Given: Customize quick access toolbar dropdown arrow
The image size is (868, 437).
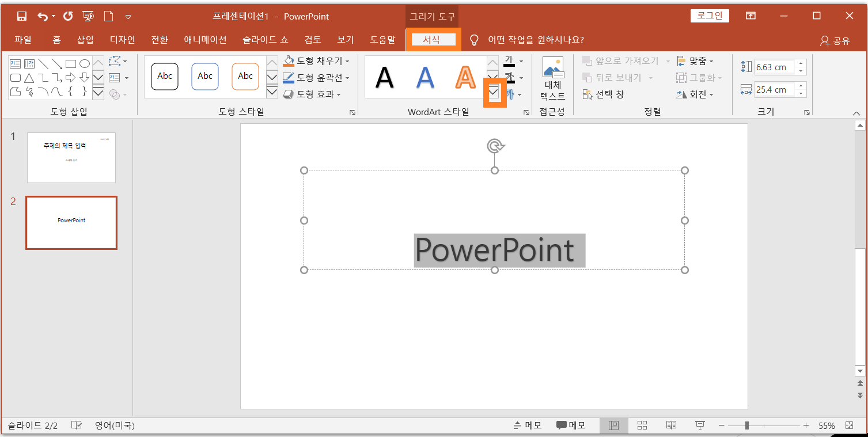Looking at the screenshot, I should pyautogui.click(x=128, y=17).
